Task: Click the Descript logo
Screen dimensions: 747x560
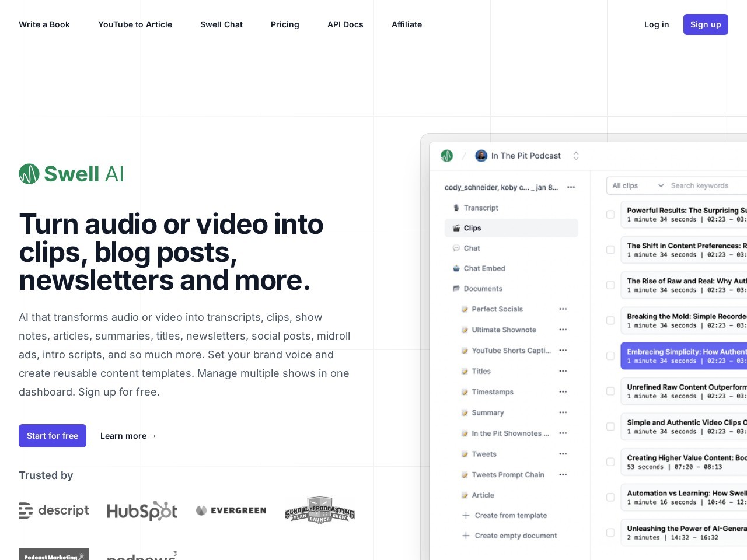Action: pos(54,510)
